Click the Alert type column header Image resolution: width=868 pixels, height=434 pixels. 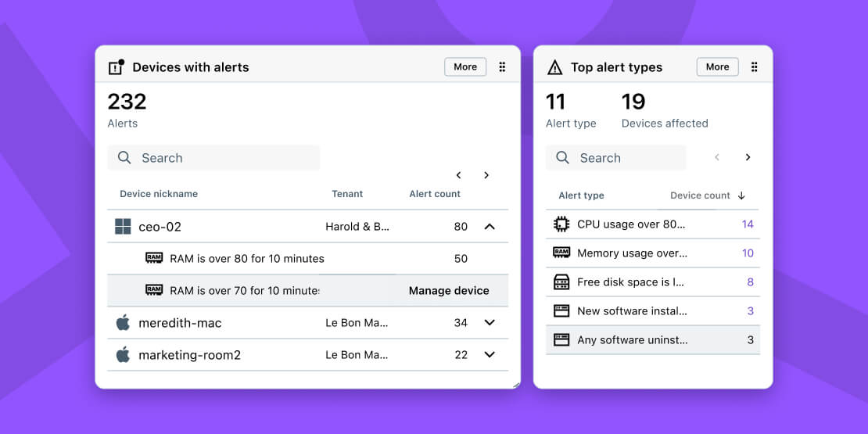pos(581,195)
